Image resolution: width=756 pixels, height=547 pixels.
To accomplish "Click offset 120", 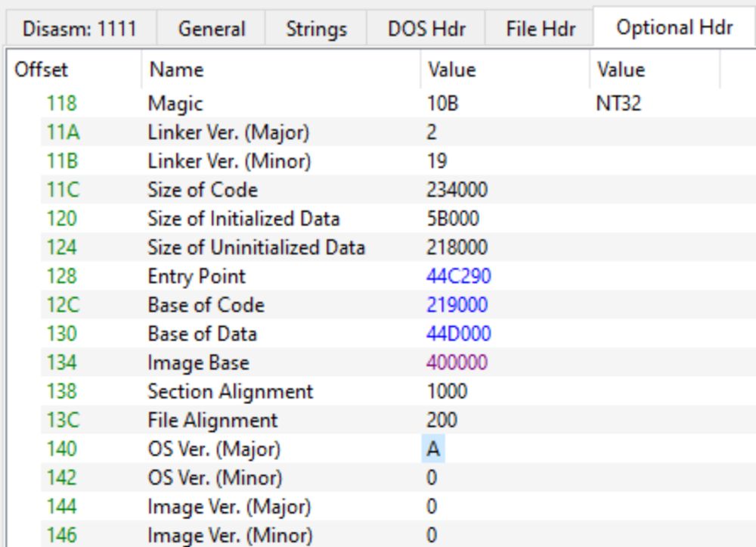I will [x=62, y=219].
